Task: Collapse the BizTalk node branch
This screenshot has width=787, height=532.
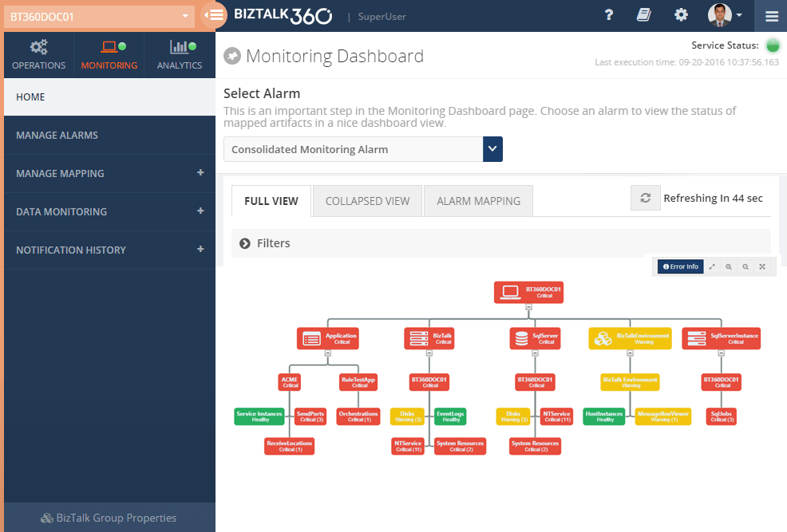Action: (429, 353)
